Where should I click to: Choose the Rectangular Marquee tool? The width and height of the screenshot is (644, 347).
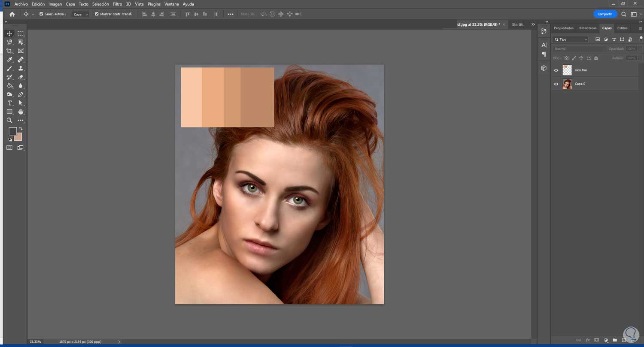tap(21, 33)
